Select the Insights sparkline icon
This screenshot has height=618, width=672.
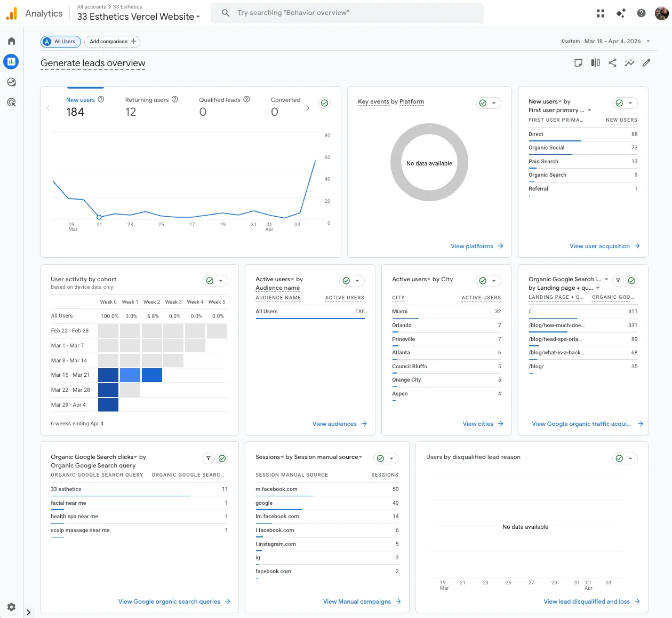(629, 62)
